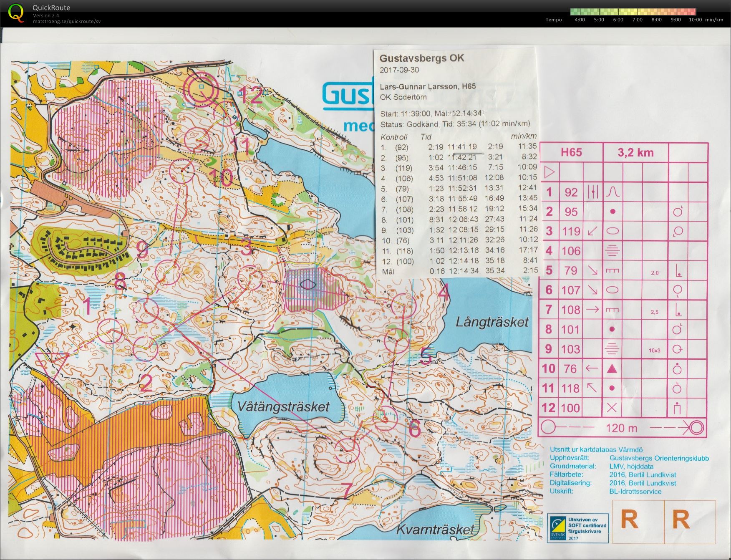Click the Långträsket lake label
The image size is (731, 560).
click(x=492, y=323)
